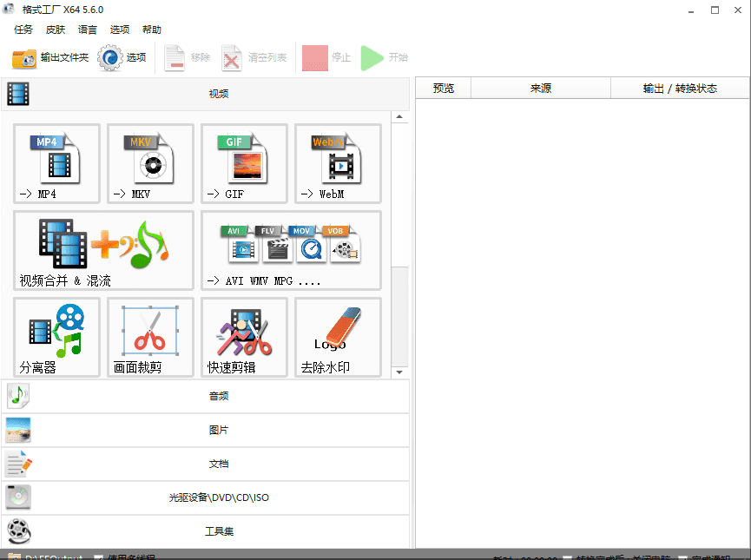Viewport: 751px width, 560px height.
Task: Open the 画面裁剪 crop tool
Action: pyautogui.click(x=149, y=338)
